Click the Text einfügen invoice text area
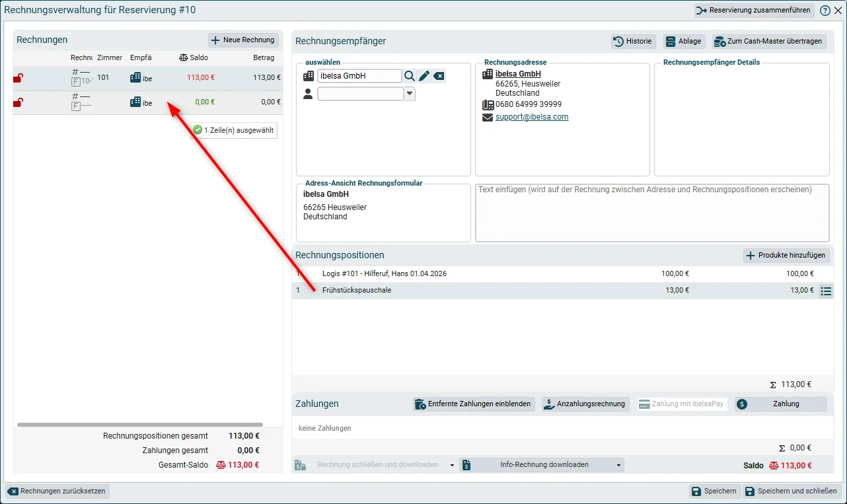 [x=652, y=213]
